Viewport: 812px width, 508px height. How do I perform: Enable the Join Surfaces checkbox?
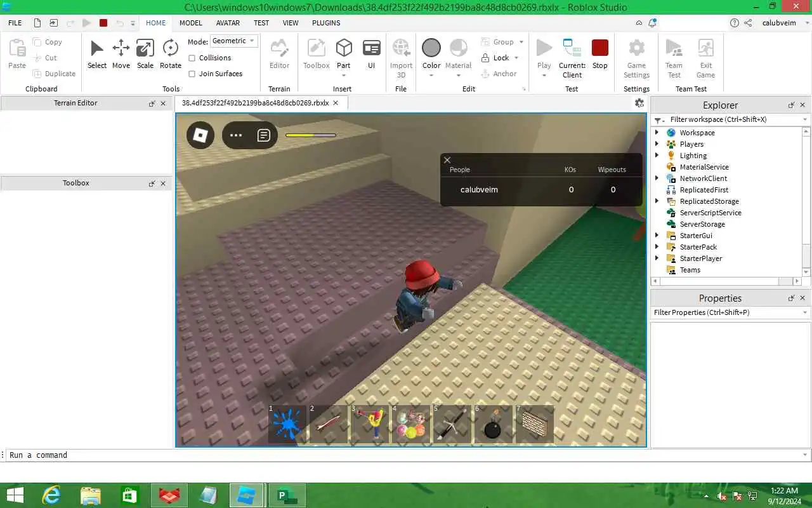192,74
